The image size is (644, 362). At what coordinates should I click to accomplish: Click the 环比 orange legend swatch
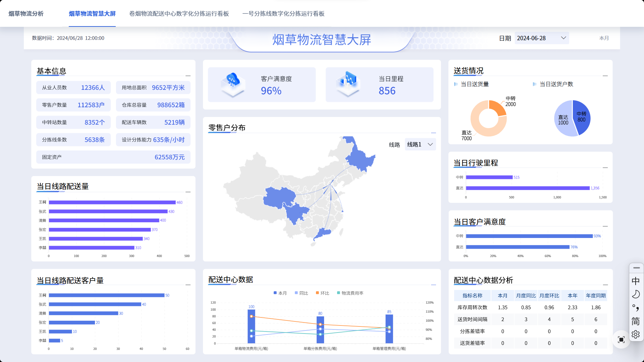click(317, 293)
